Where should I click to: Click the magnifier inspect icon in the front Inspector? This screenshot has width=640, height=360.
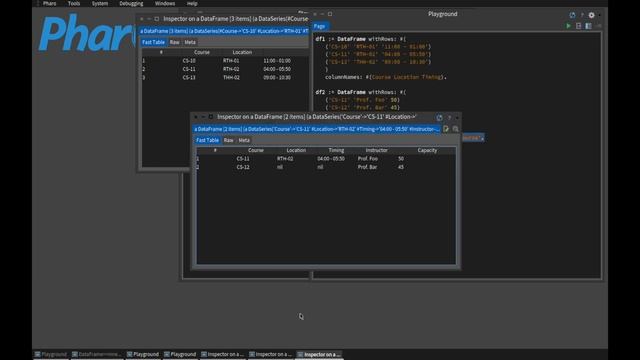456,129
